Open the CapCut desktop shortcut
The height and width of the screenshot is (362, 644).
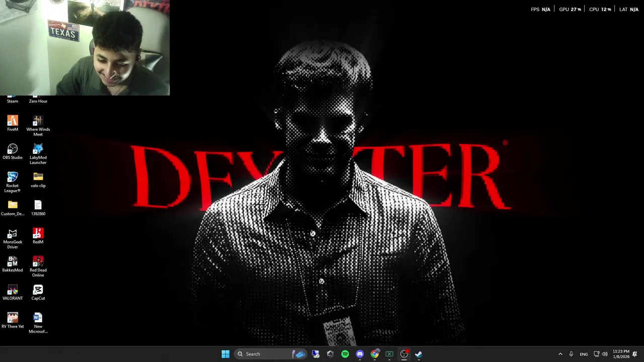(x=38, y=293)
